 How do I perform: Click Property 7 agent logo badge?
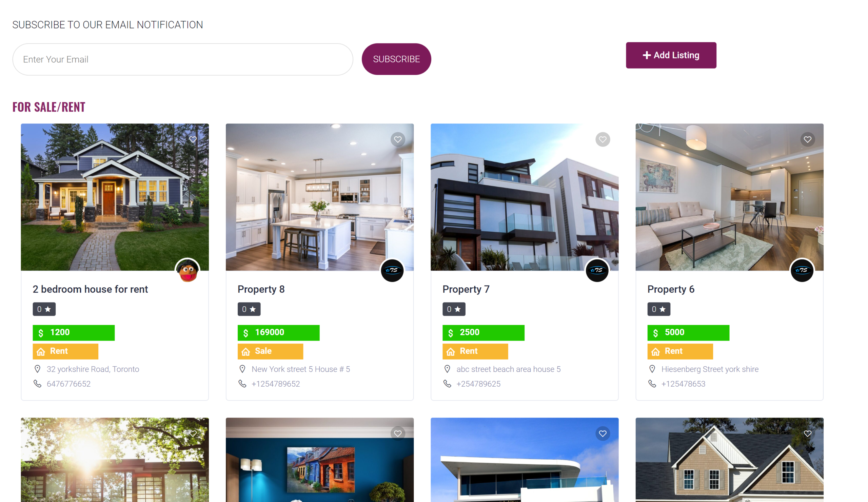pyautogui.click(x=597, y=270)
